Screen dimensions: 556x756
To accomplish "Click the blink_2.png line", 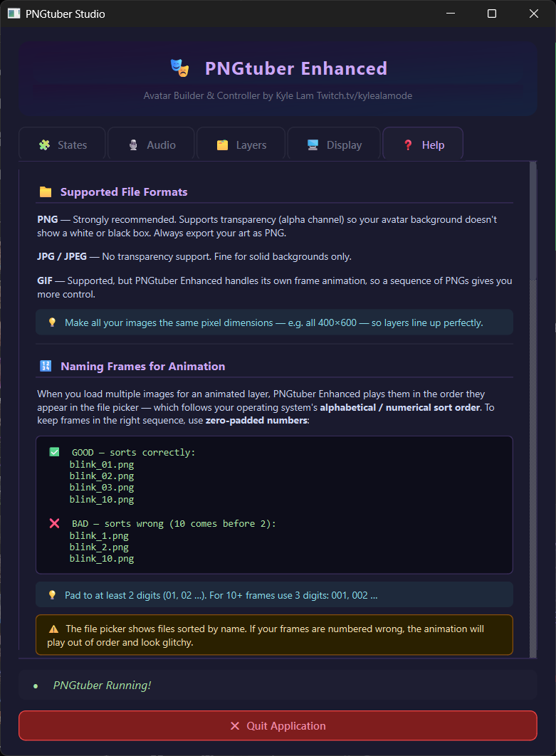I will point(99,547).
